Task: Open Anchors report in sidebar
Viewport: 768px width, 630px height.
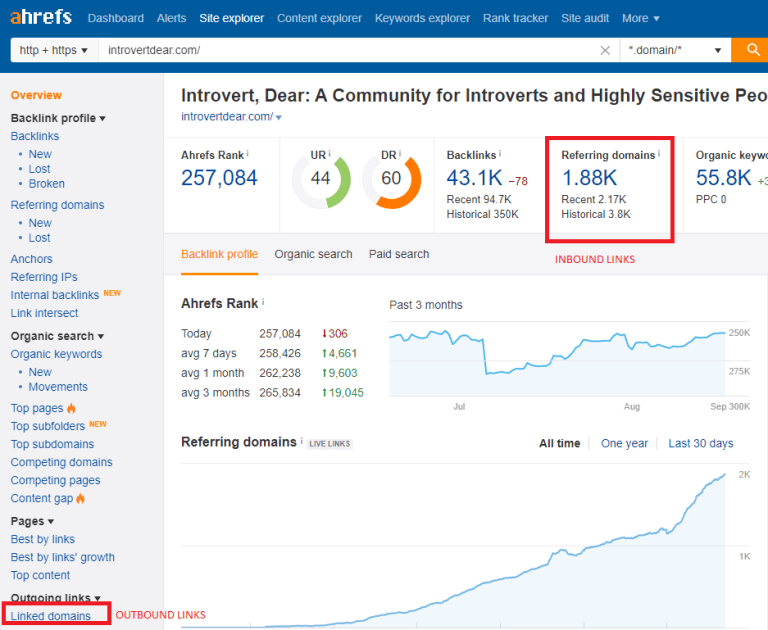Action: click(x=31, y=259)
